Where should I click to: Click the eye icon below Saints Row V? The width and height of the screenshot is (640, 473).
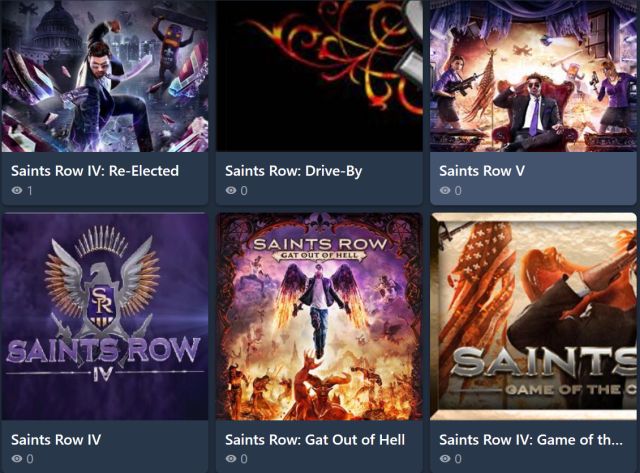click(445, 190)
